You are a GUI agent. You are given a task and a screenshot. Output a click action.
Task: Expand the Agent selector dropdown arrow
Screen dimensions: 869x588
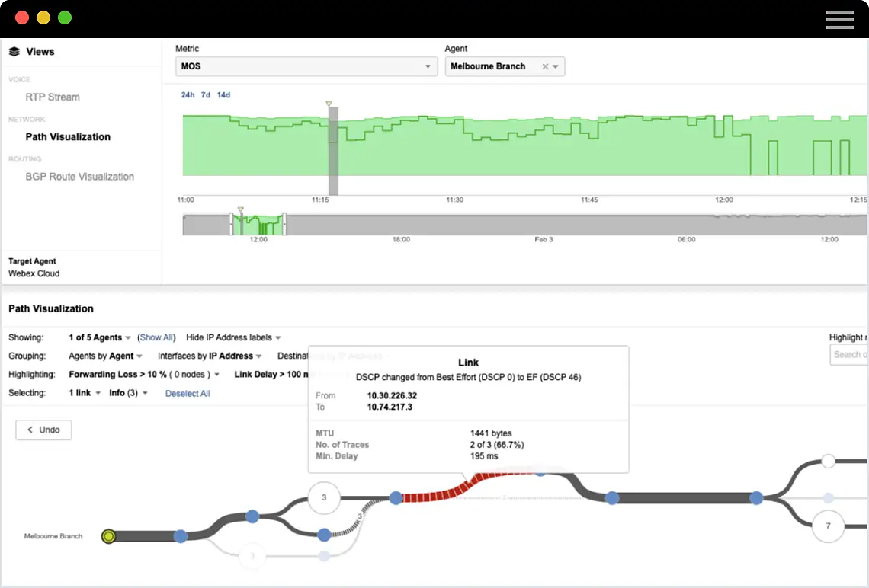pos(556,66)
